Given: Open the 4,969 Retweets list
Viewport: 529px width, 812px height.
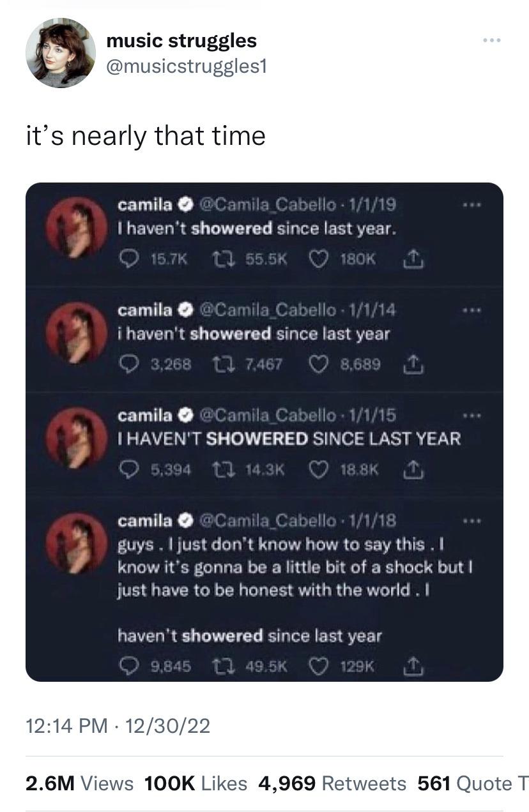Looking at the screenshot, I should pos(332,783).
